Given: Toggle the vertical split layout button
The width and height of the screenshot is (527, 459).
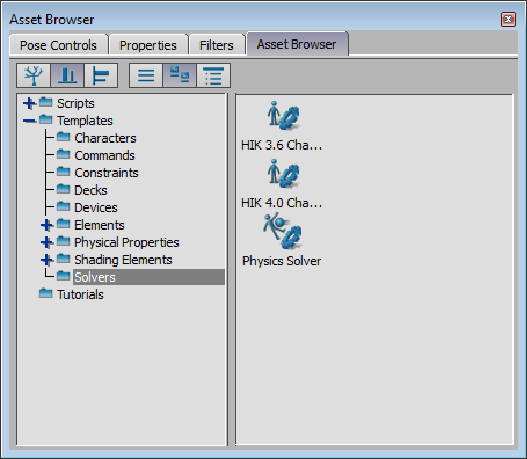Looking at the screenshot, I should coord(67,75).
